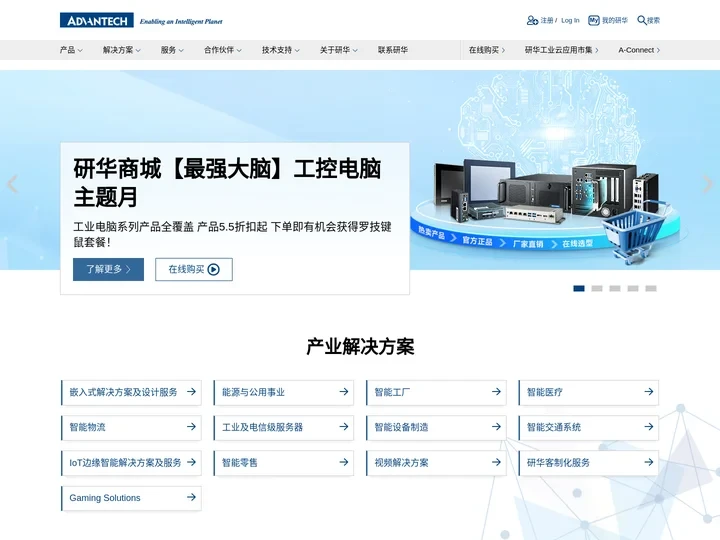Select second carousel indicator dot
This screenshot has height=540, width=720.
(597, 288)
